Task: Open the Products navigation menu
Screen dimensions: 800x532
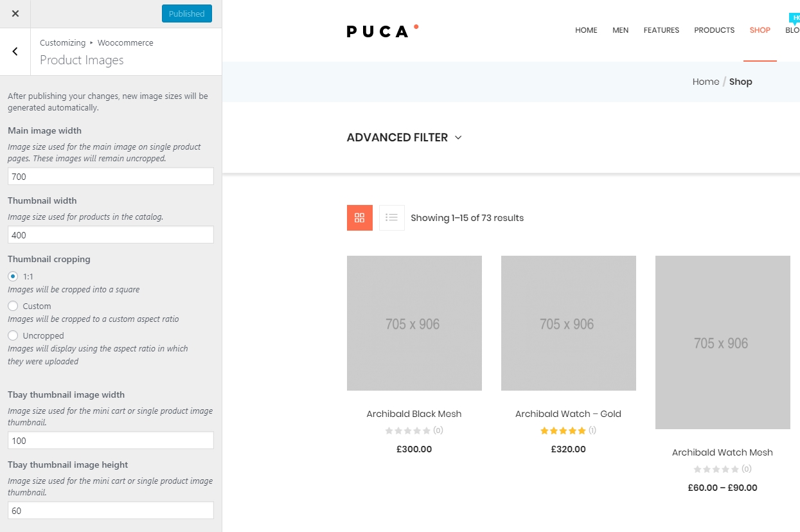Action: (x=714, y=30)
